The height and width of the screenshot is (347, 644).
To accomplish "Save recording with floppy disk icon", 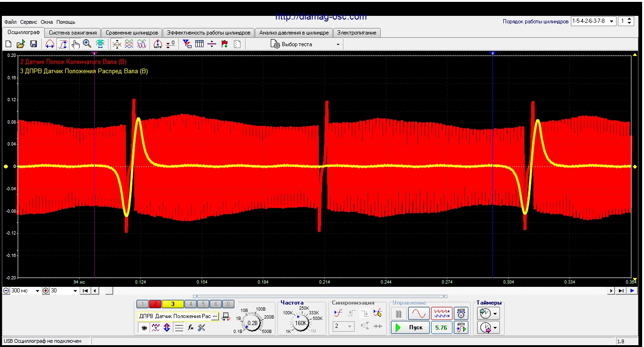I will (34, 44).
